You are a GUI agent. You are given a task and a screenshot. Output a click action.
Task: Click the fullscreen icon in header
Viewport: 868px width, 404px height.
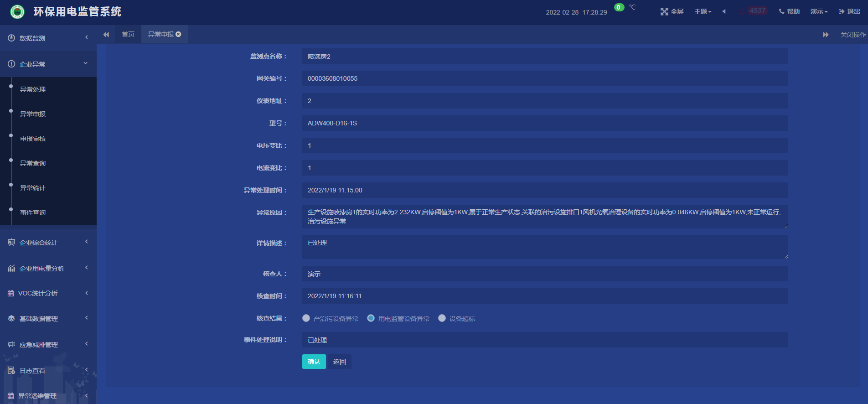(664, 11)
